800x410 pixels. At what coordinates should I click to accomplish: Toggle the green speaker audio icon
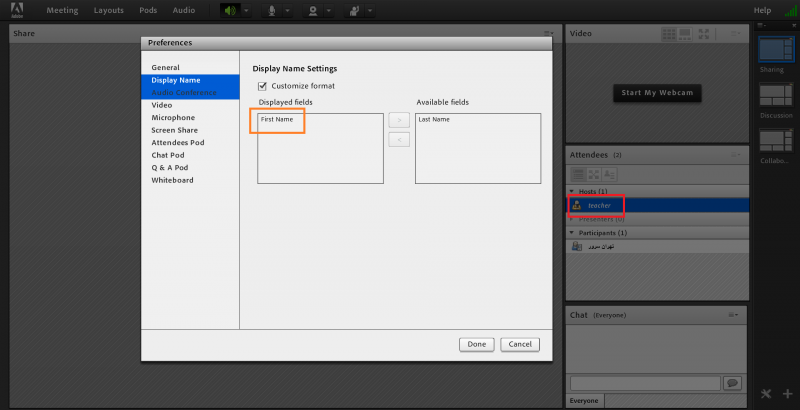(231, 10)
